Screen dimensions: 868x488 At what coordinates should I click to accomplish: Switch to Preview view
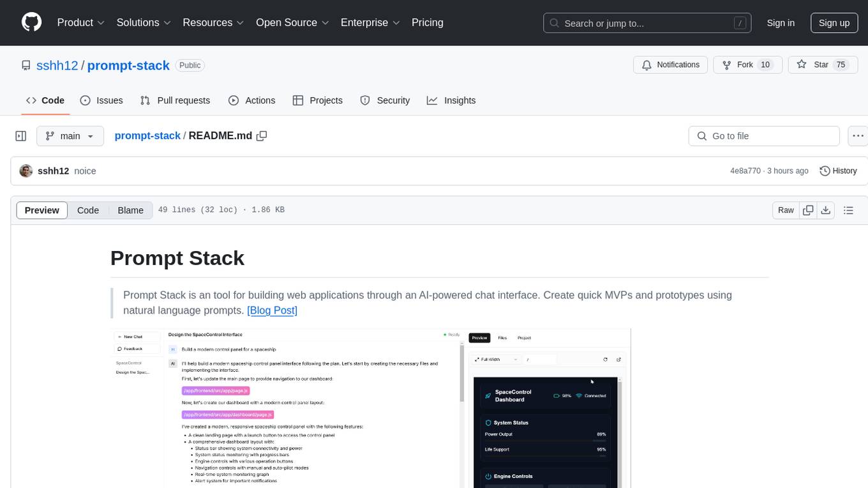click(42, 210)
